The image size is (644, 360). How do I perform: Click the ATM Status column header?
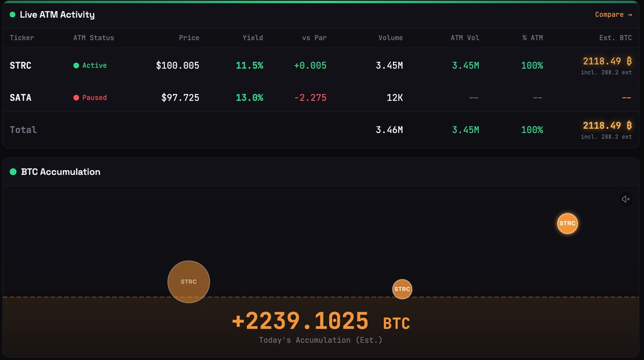(94, 38)
